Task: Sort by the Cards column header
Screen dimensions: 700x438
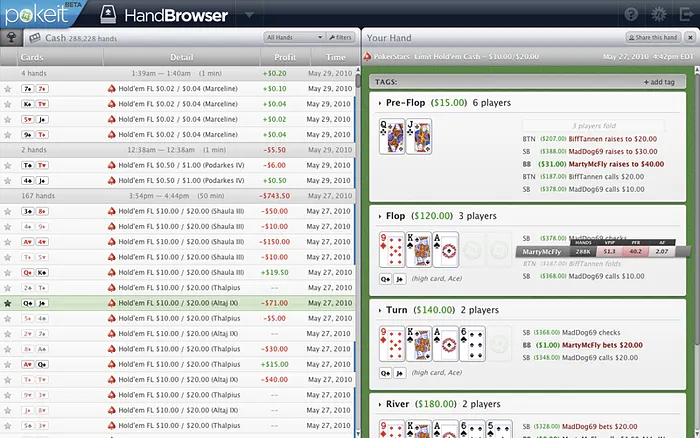Action: [x=32, y=57]
